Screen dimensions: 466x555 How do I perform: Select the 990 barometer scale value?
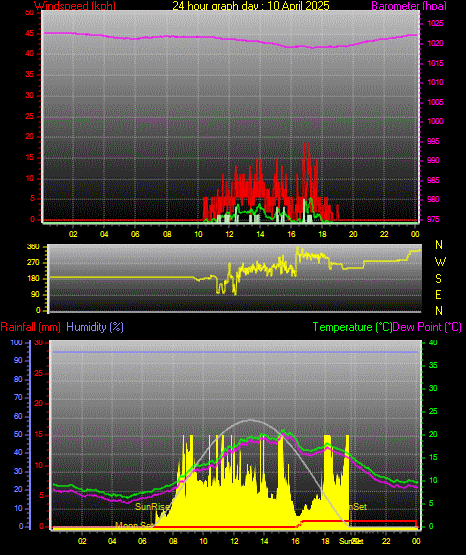(x=433, y=160)
